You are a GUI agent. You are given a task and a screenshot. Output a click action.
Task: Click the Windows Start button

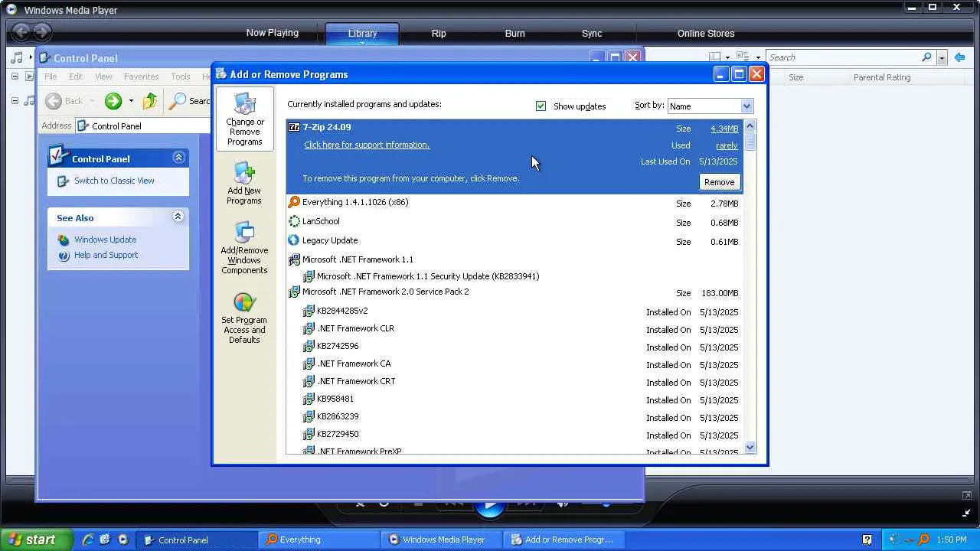pos(37,540)
